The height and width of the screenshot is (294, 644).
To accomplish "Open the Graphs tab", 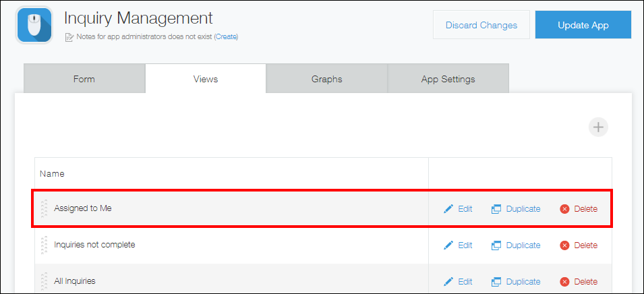I will (x=326, y=79).
